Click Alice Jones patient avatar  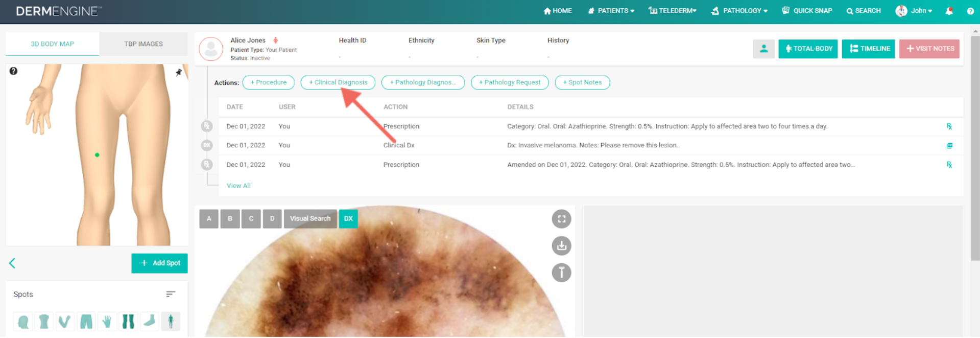[x=211, y=49]
